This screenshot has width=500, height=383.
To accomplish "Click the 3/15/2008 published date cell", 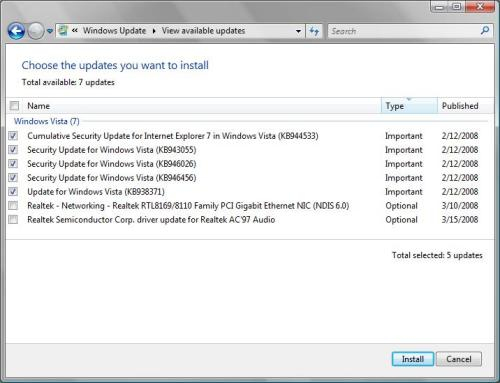I will pos(460,220).
